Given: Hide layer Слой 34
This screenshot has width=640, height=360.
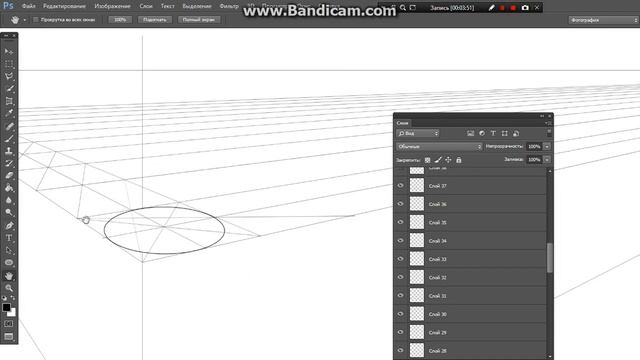Looking at the screenshot, I should pos(401,241).
